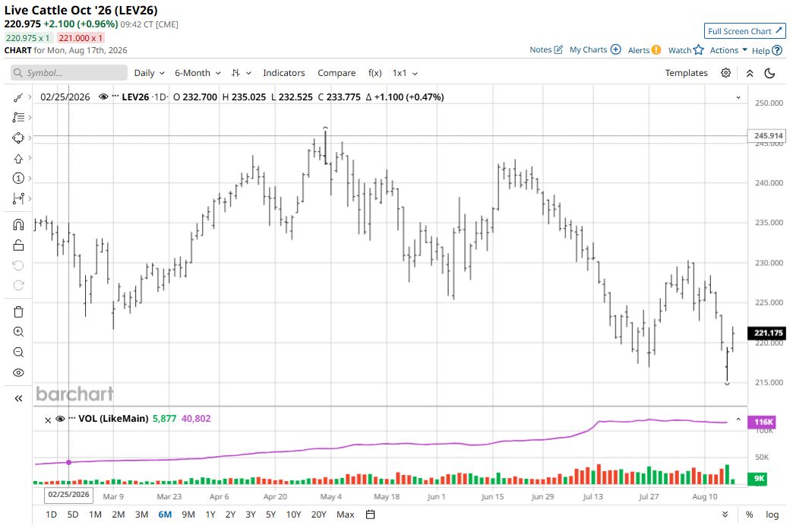This screenshot has height=532, width=812.
Task: Select the measure range tool
Action: coord(18,198)
